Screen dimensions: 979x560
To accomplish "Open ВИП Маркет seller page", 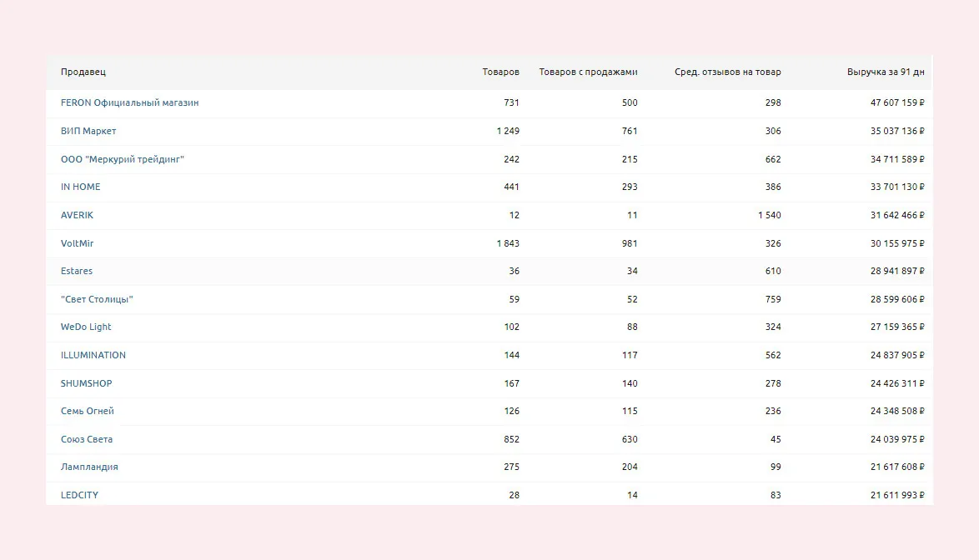I will [88, 132].
